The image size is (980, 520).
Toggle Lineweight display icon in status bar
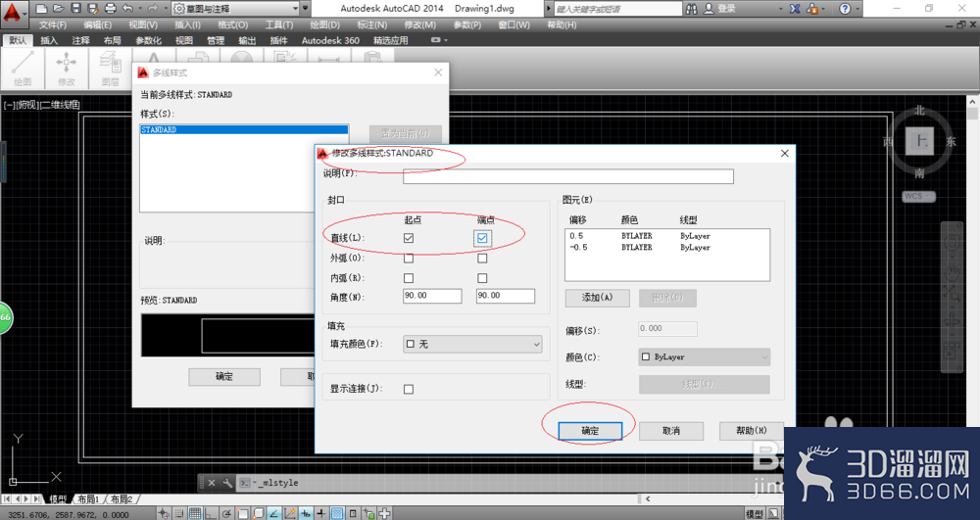click(x=321, y=513)
